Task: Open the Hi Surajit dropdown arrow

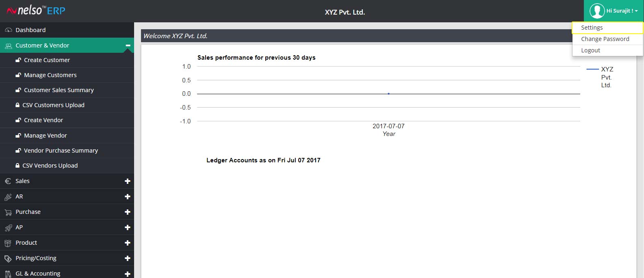Action: coord(636,11)
